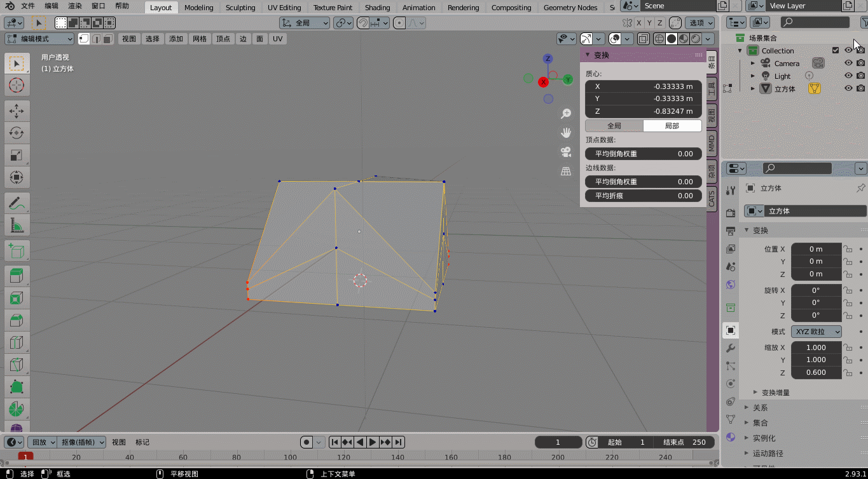868x479 pixels.
Task: Enable face select mode
Action: click(108, 39)
